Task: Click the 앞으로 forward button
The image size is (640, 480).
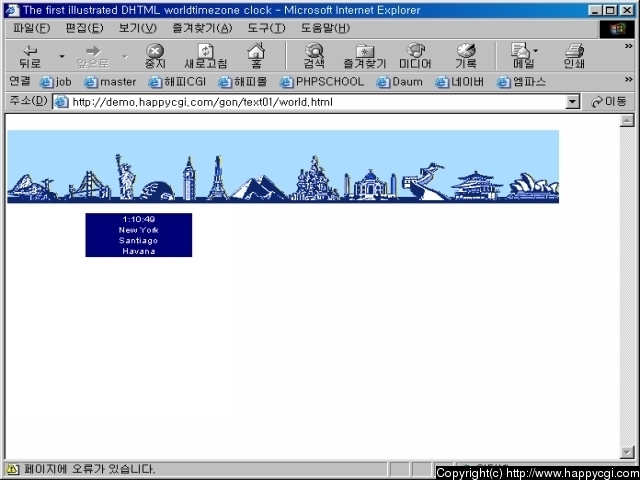Action: [93, 56]
